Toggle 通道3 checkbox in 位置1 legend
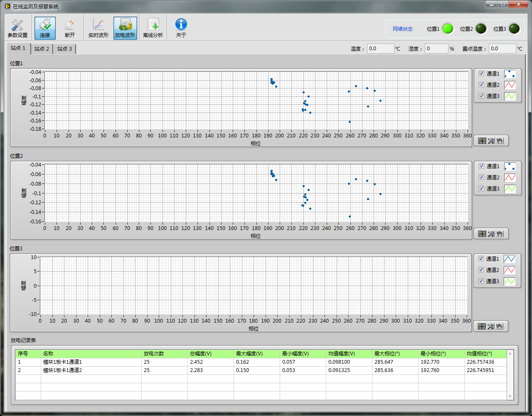Image resolution: width=532 pixels, height=416 pixels. [x=481, y=96]
